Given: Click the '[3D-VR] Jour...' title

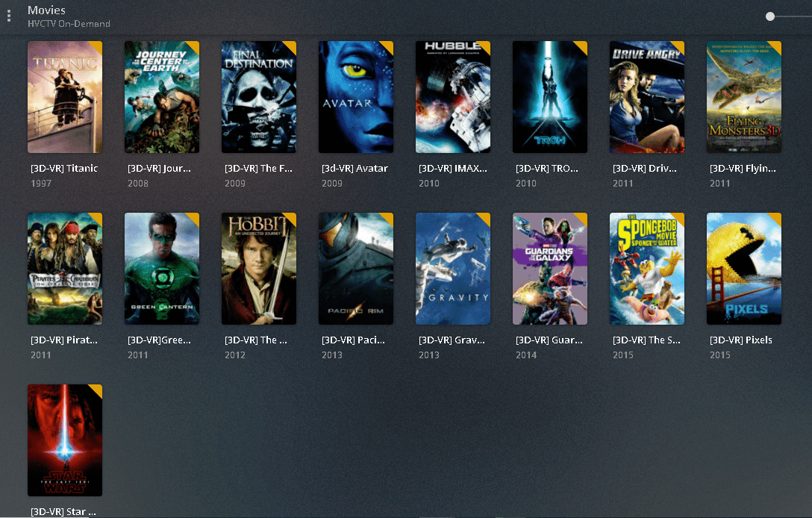Looking at the screenshot, I should click(159, 169).
